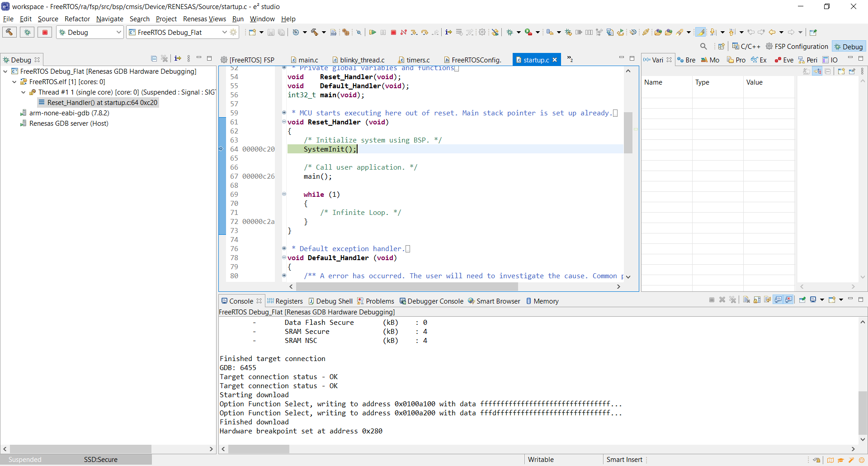Open the New wizard dropdown arrow
Image resolution: width=868 pixels, height=466 pixels.
(x=261, y=32)
